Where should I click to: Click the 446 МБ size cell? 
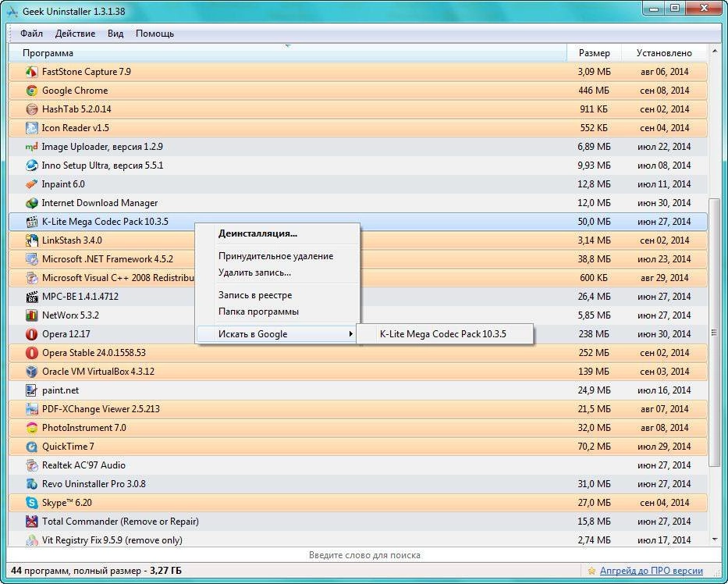(x=594, y=91)
